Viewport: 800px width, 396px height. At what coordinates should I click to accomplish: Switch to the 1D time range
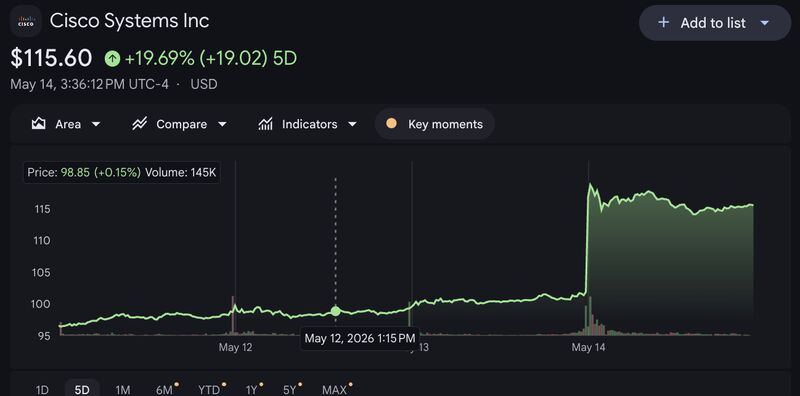click(x=42, y=390)
